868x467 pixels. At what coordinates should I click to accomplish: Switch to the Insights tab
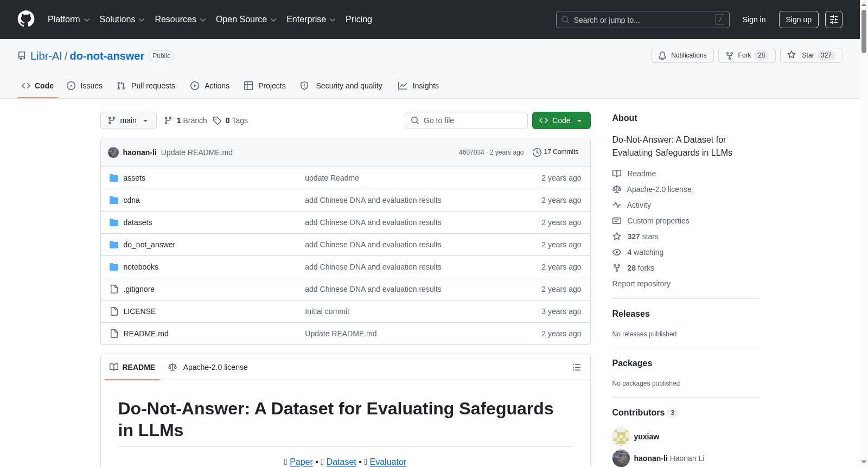(x=418, y=86)
